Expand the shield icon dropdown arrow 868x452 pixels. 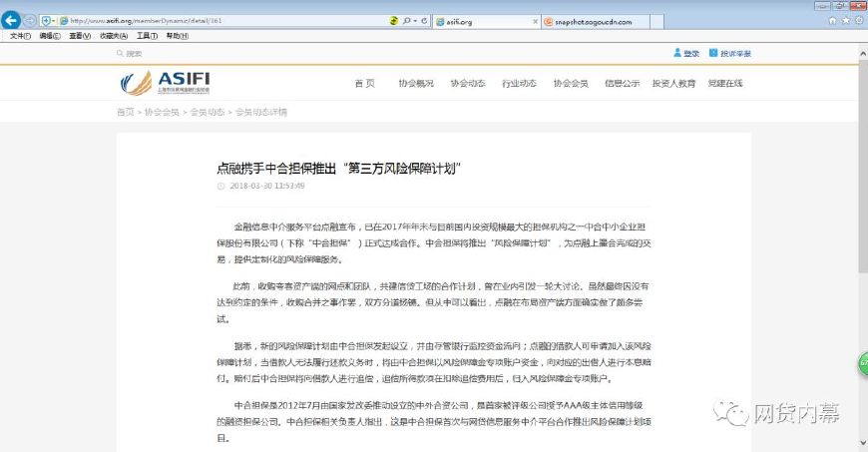53,21
